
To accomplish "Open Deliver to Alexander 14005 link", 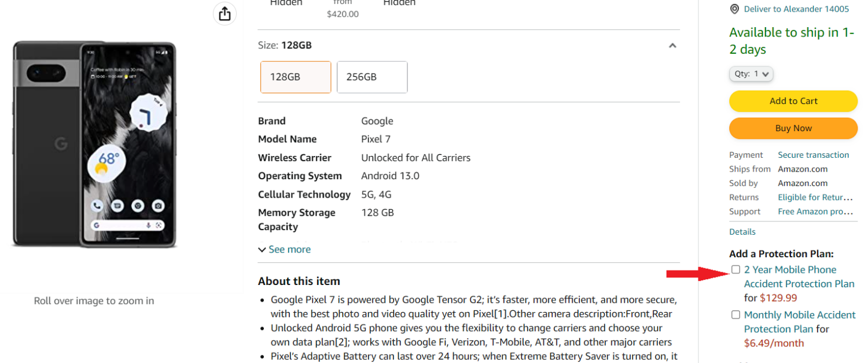I will point(796,9).
